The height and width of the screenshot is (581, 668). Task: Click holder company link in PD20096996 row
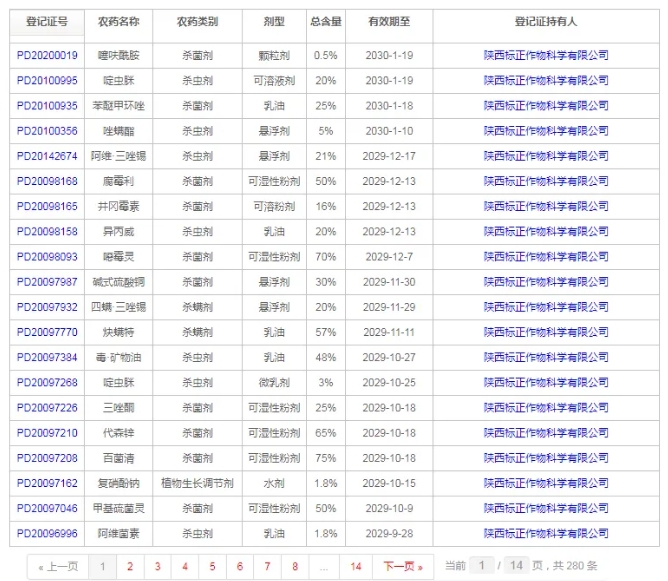point(546,533)
